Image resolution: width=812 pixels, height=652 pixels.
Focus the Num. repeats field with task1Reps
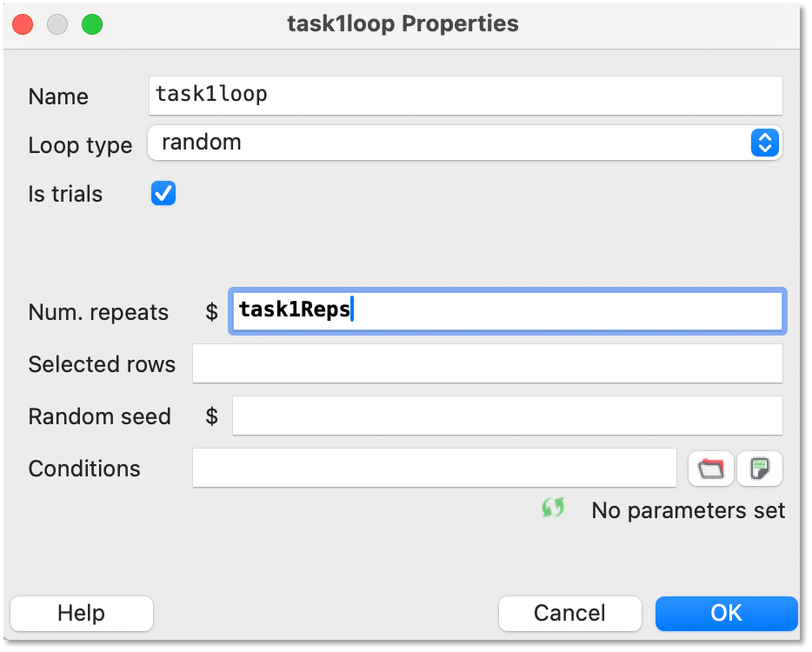pos(508,310)
